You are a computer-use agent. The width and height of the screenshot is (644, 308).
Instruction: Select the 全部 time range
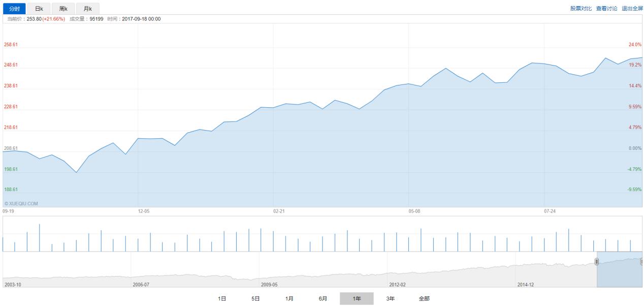click(x=424, y=299)
